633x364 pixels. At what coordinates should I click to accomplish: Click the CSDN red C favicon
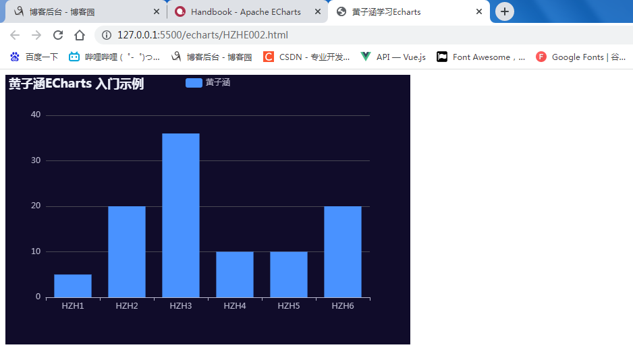pos(269,57)
